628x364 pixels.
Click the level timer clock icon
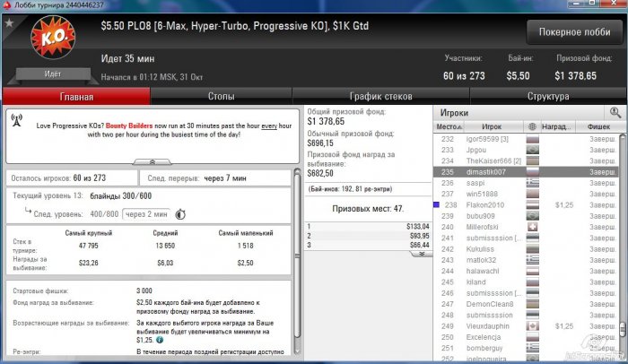180,214
